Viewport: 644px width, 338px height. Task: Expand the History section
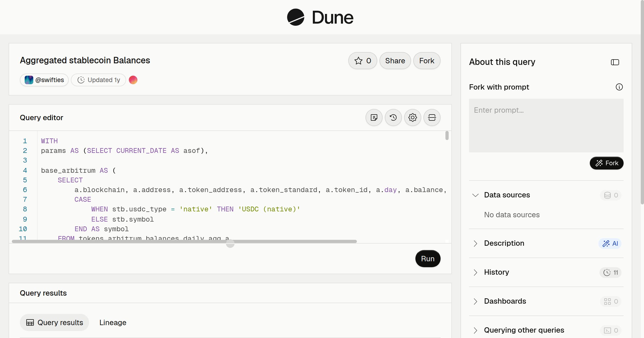pos(475,272)
